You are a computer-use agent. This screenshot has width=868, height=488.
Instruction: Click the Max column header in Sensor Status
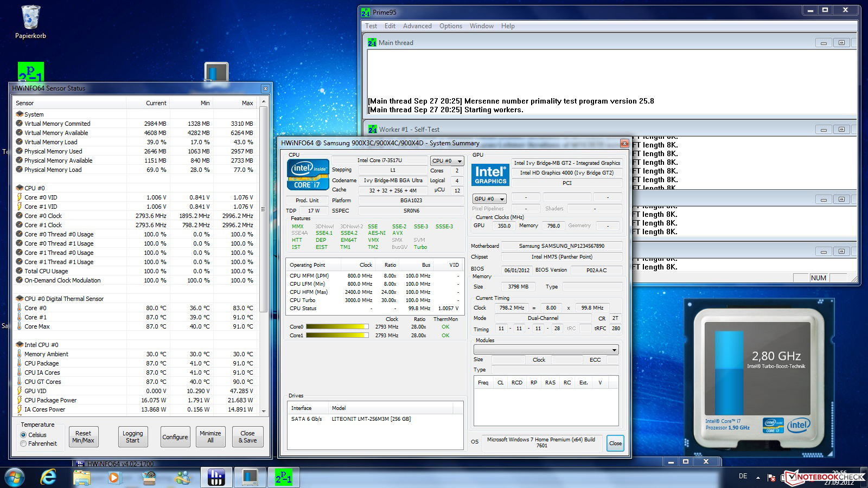point(235,103)
